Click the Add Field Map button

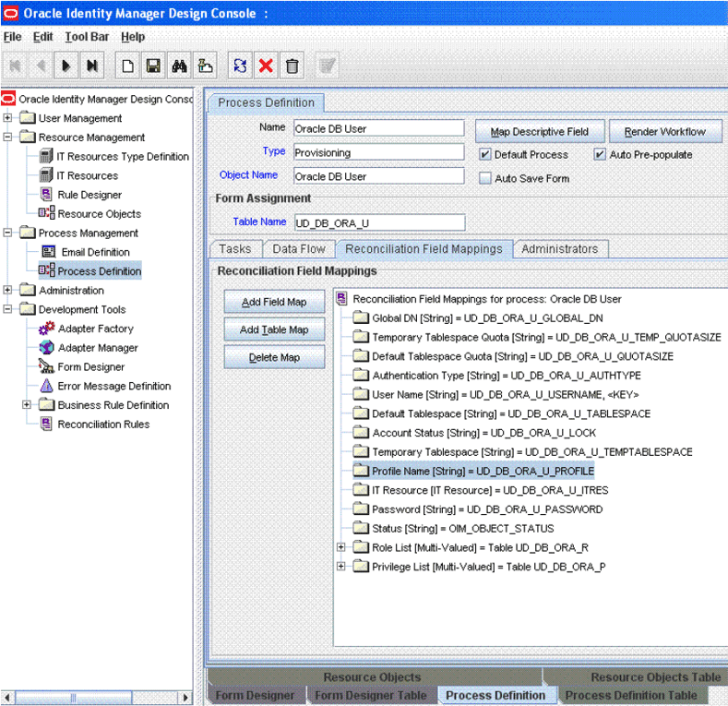click(x=274, y=302)
